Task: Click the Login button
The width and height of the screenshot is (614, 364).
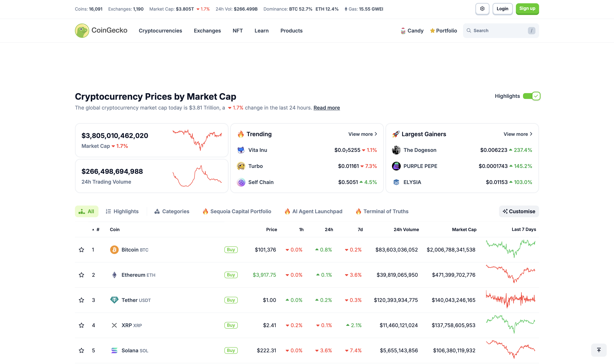Action: pyautogui.click(x=502, y=9)
